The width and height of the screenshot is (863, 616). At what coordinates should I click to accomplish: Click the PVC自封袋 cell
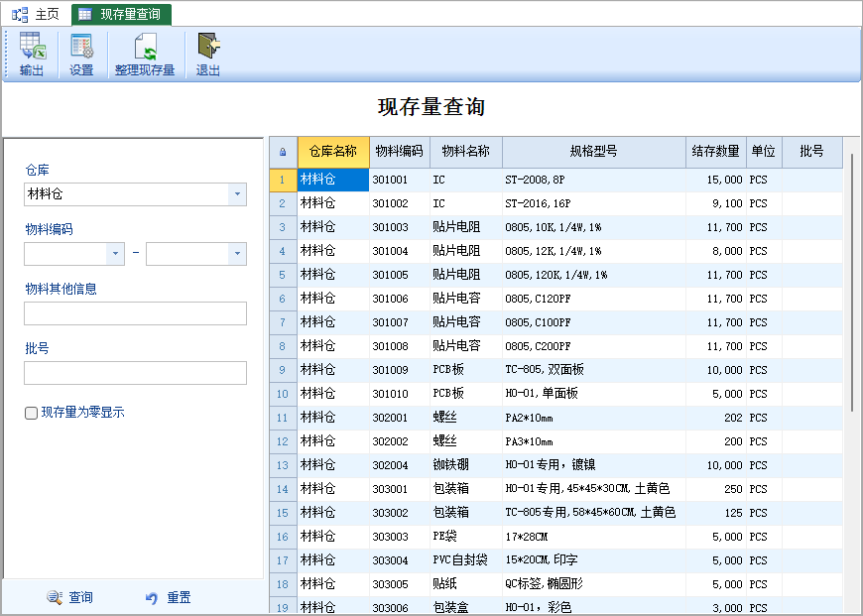click(x=466, y=560)
